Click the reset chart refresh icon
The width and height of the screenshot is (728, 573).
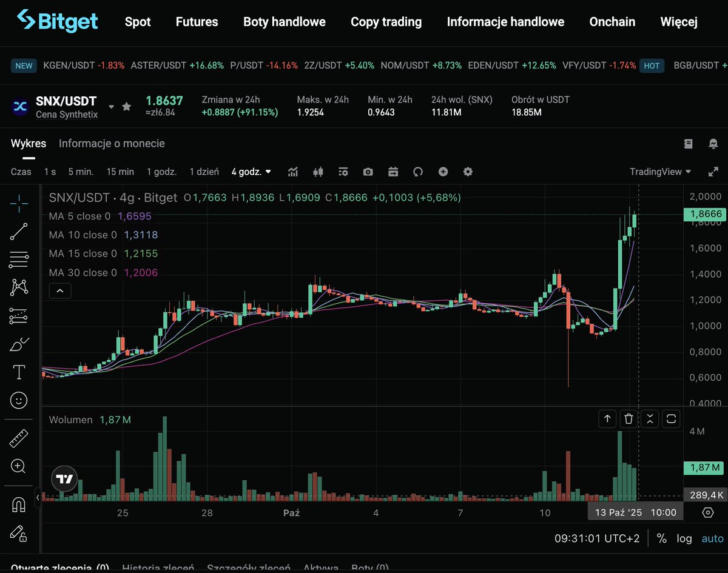pos(417,172)
